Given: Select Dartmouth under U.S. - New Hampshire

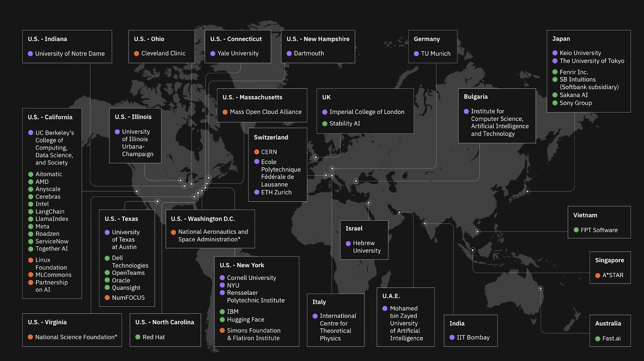Looking at the screenshot, I should (305, 53).
